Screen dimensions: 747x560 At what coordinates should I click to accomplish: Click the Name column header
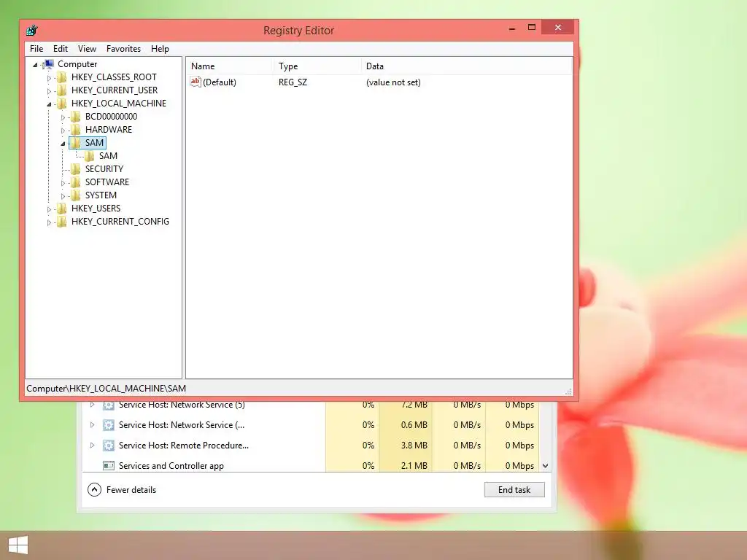229,66
